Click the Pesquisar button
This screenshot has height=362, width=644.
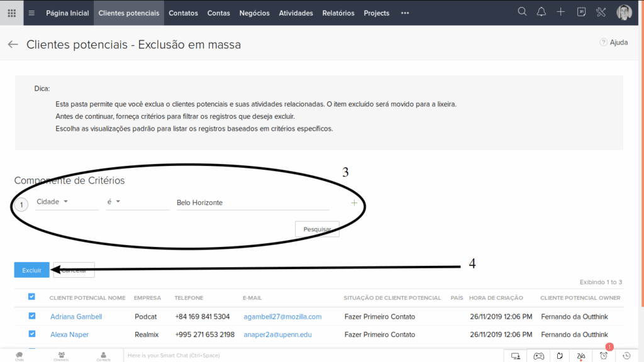pyautogui.click(x=317, y=229)
